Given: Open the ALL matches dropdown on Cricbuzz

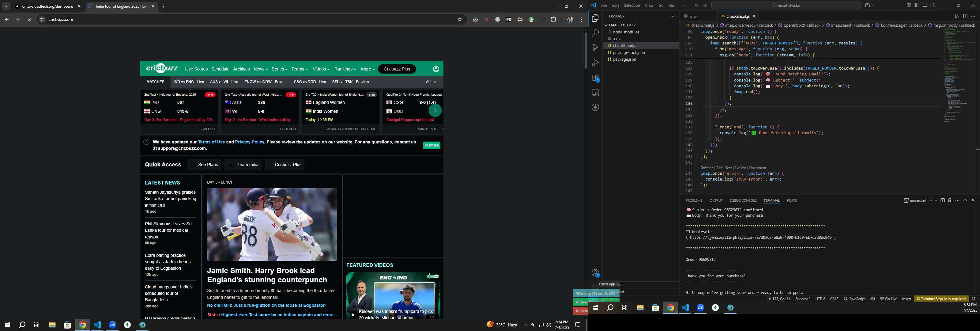Looking at the screenshot, I should pos(431,82).
